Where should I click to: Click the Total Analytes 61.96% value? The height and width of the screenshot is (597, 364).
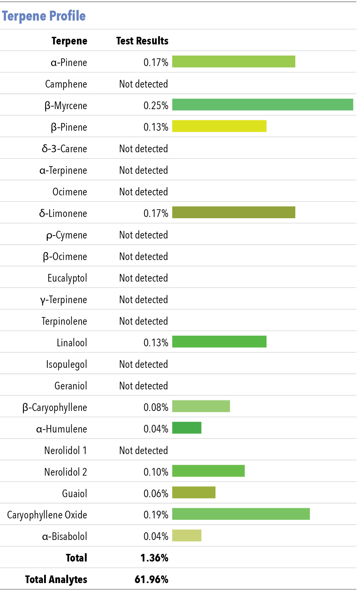coord(152,579)
